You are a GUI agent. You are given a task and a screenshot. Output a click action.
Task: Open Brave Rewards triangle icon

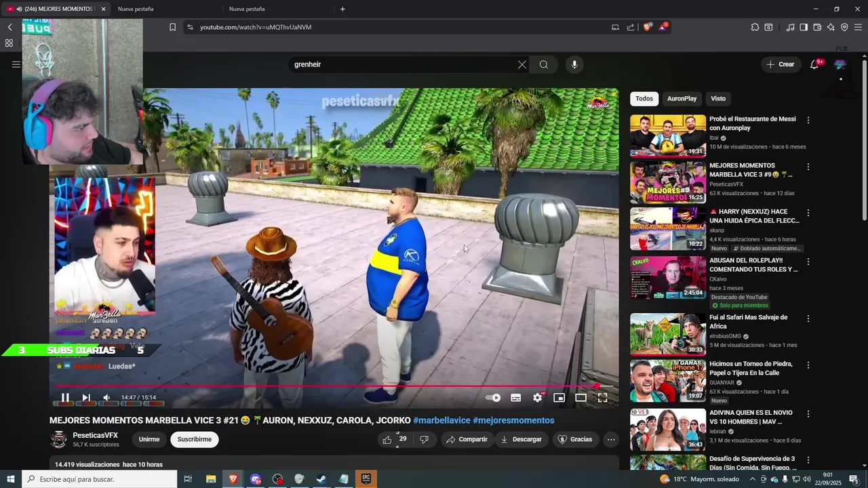pos(663,27)
